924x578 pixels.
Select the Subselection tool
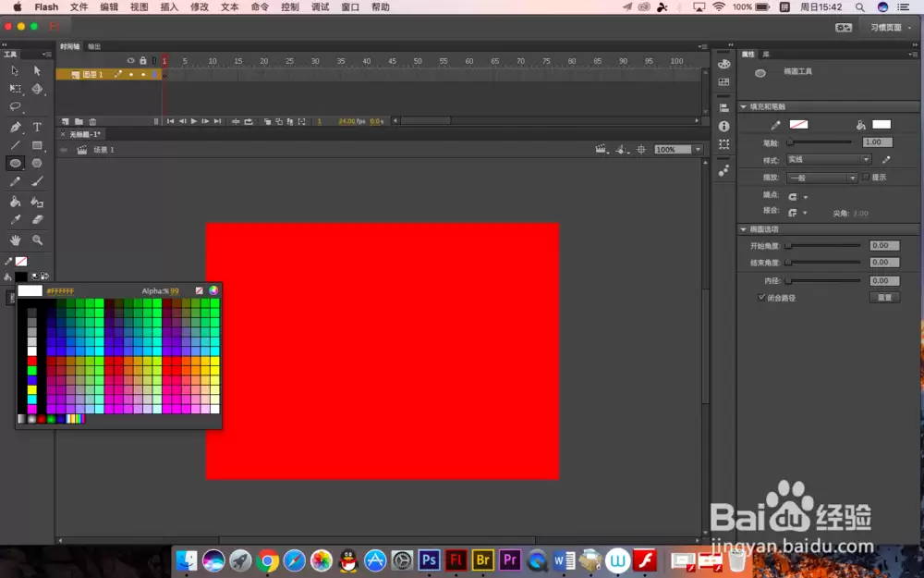pos(37,71)
